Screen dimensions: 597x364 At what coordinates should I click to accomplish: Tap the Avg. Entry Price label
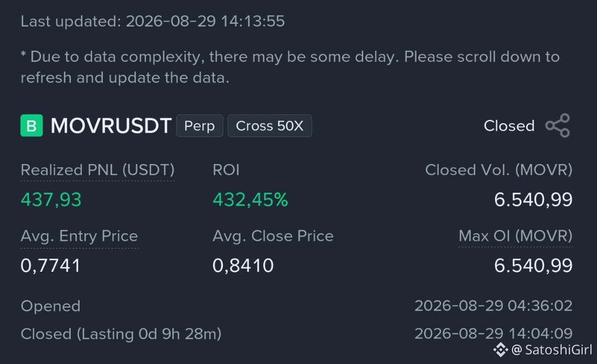click(x=79, y=236)
